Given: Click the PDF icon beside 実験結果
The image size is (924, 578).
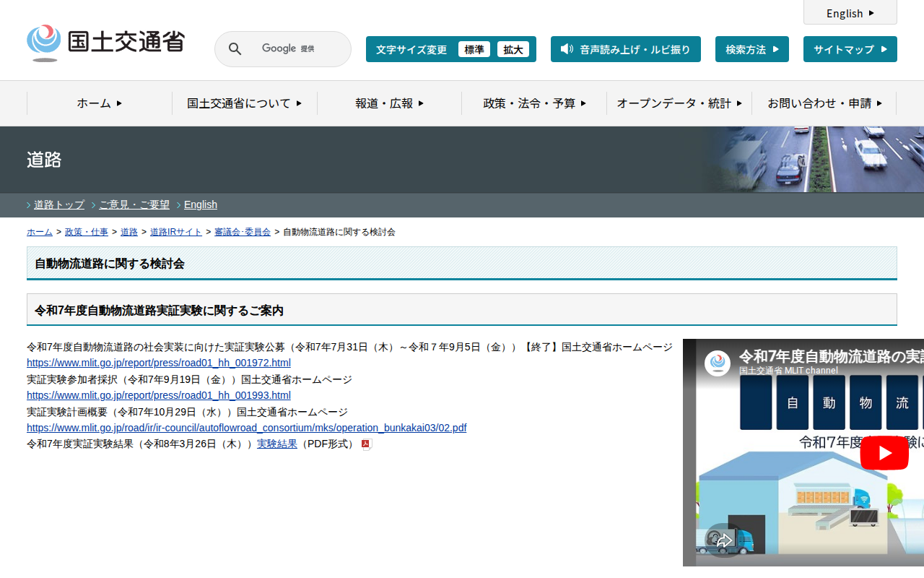Looking at the screenshot, I should 366,444.
